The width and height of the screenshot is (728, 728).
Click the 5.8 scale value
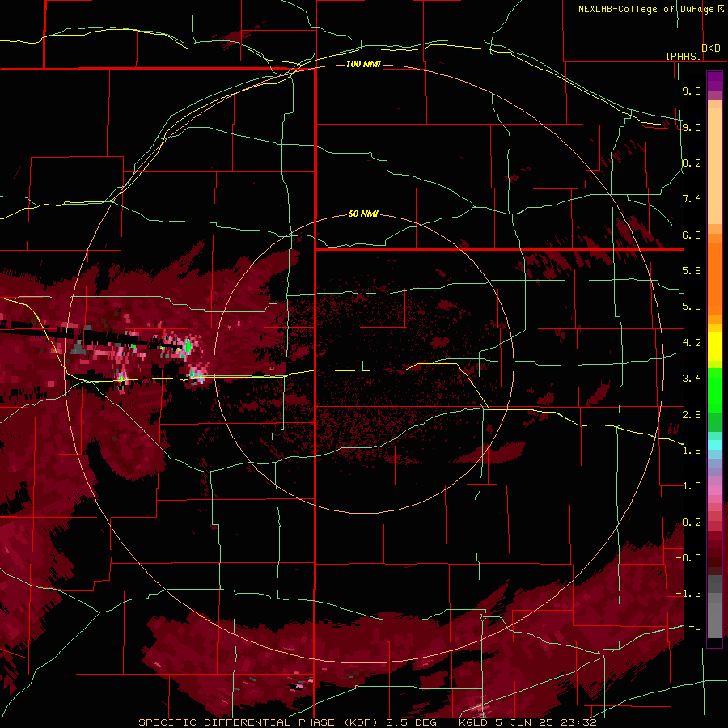click(692, 271)
